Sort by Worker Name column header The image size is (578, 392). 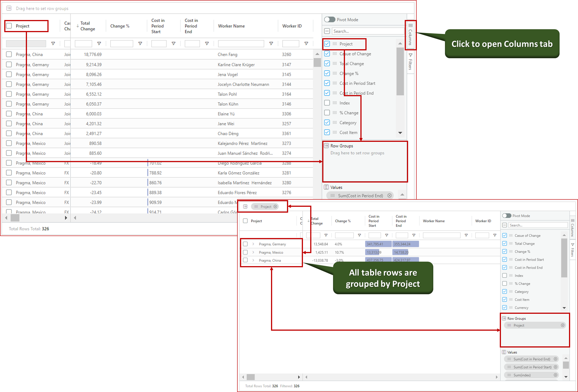(231, 26)
